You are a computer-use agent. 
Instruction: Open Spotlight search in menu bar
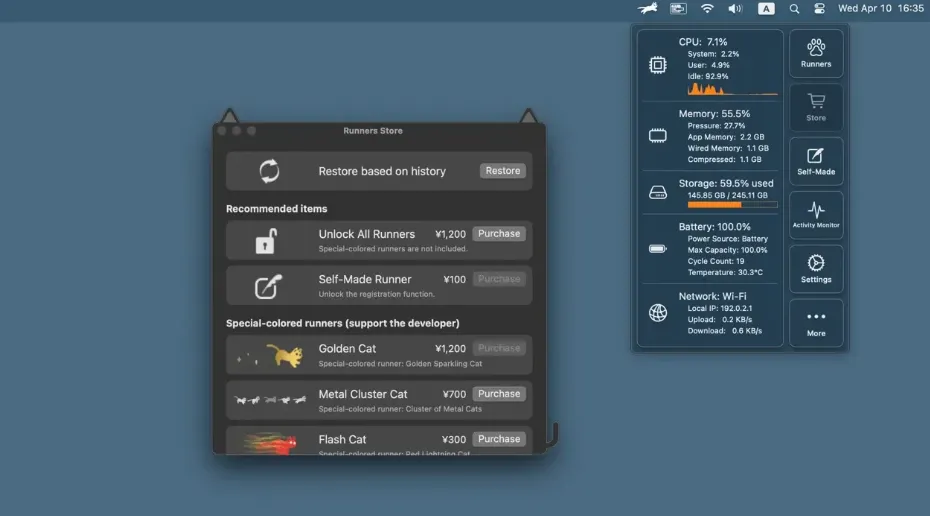(x=794, y=8)
